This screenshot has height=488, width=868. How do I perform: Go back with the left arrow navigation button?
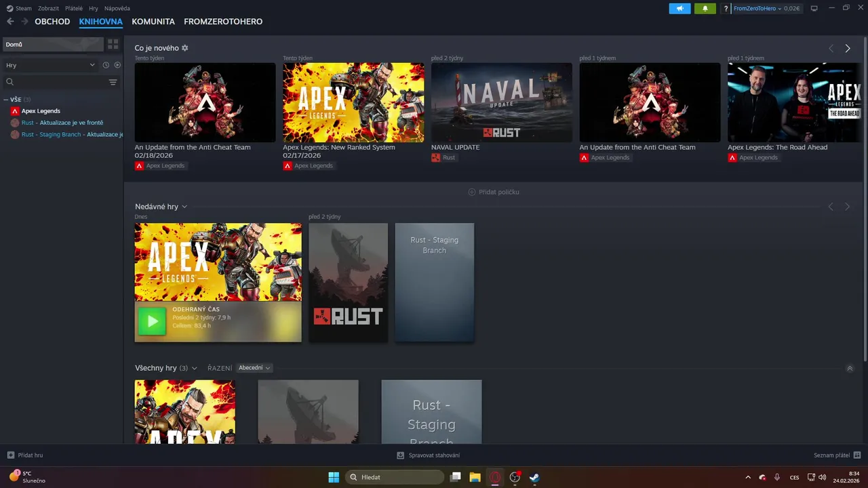10,22
